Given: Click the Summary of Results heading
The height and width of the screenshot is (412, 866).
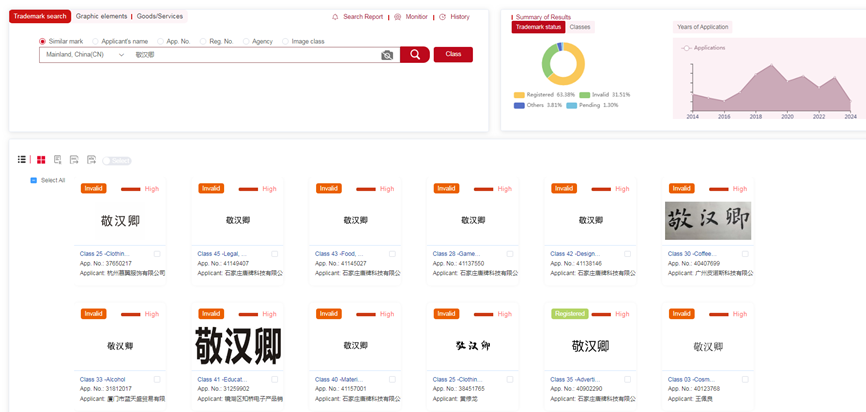Looking at the screenshot, I should tap(543, 17).
